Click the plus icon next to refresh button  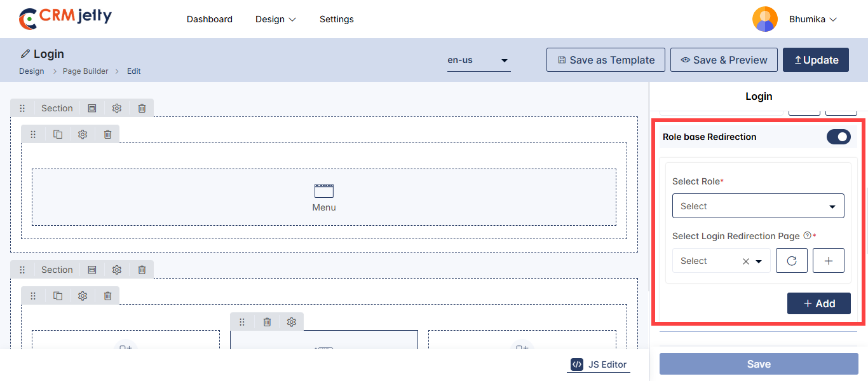(x=829, y=261)
